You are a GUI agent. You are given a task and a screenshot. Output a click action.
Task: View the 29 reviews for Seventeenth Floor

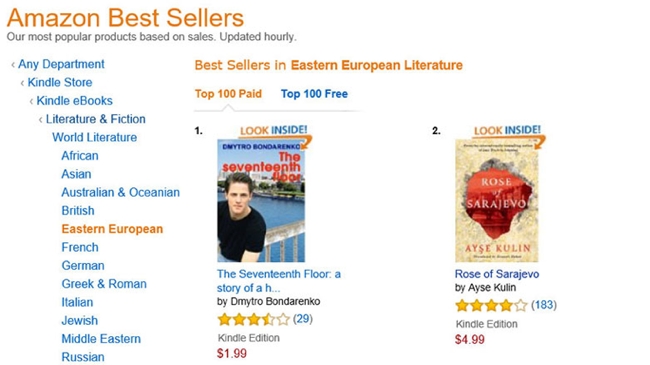coord(303,319)
